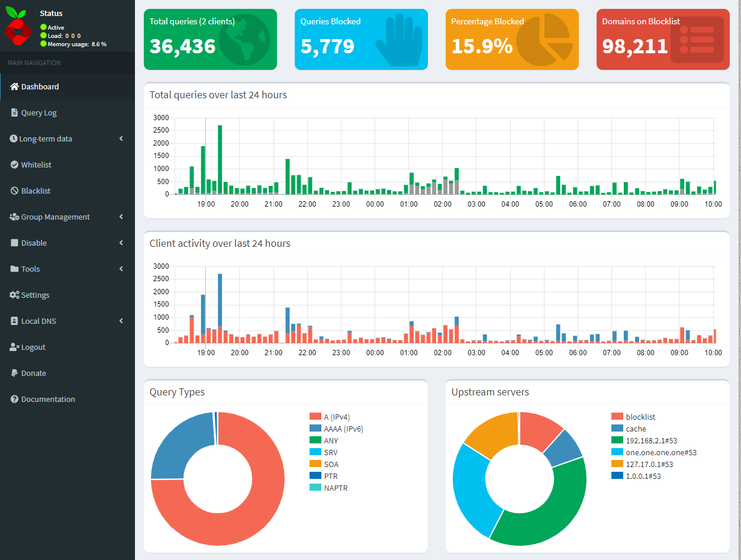This screenshot has width=741, height=560.
Task: Click the Long-term data clock icon
Action: pos(14,139)
